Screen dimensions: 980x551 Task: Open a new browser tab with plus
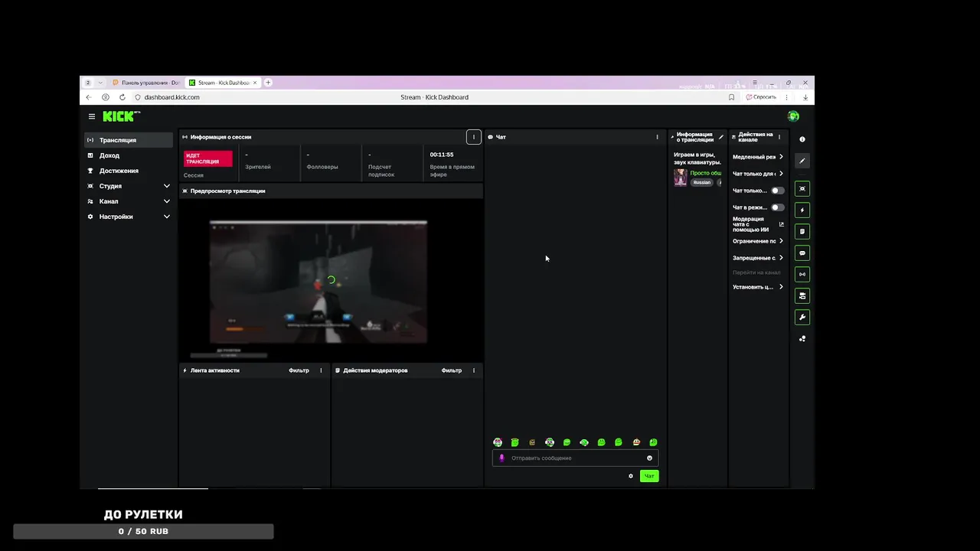268,83
